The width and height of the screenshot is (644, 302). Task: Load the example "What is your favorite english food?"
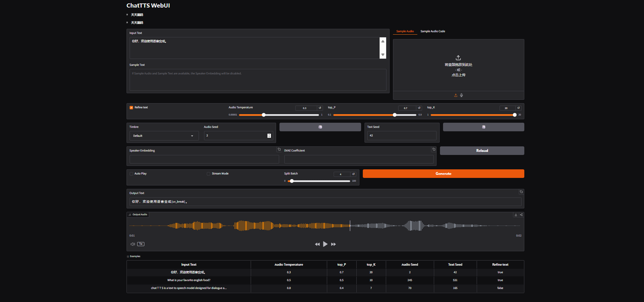click(189, 280)
